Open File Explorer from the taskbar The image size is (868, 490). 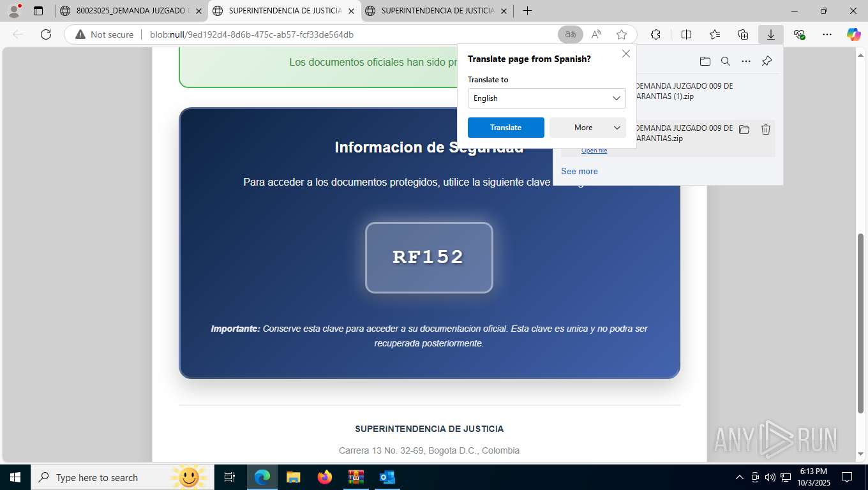point(293,477)
